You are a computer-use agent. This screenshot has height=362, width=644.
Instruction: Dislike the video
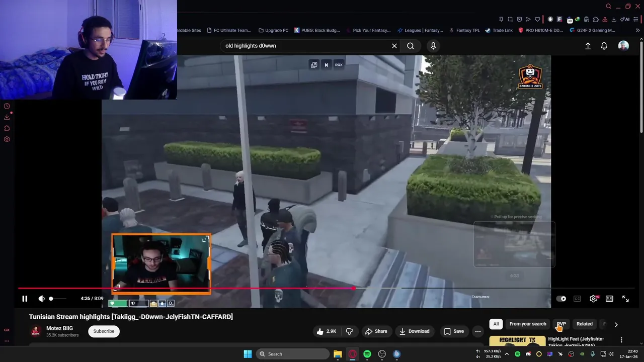point(349,331)
